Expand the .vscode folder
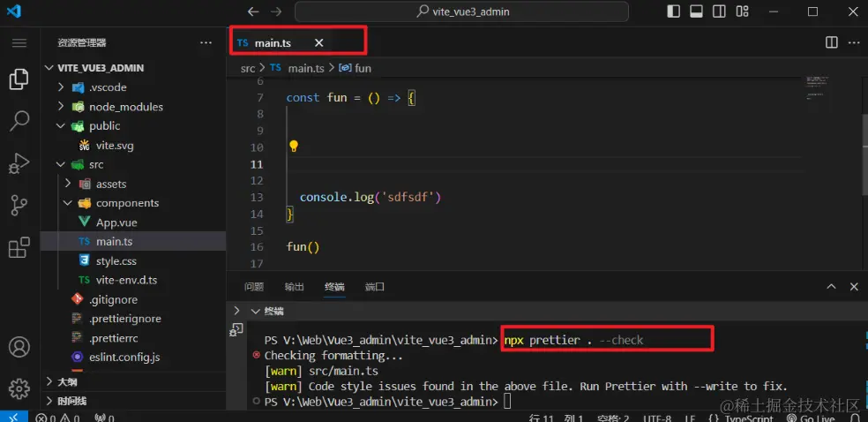This screenshot has width=868, height=422. 133,87
